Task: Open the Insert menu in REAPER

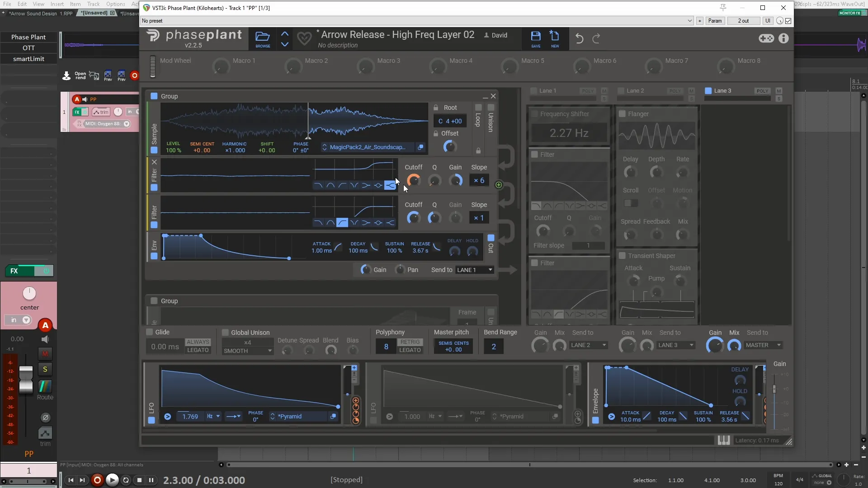Action: (57, 4)
